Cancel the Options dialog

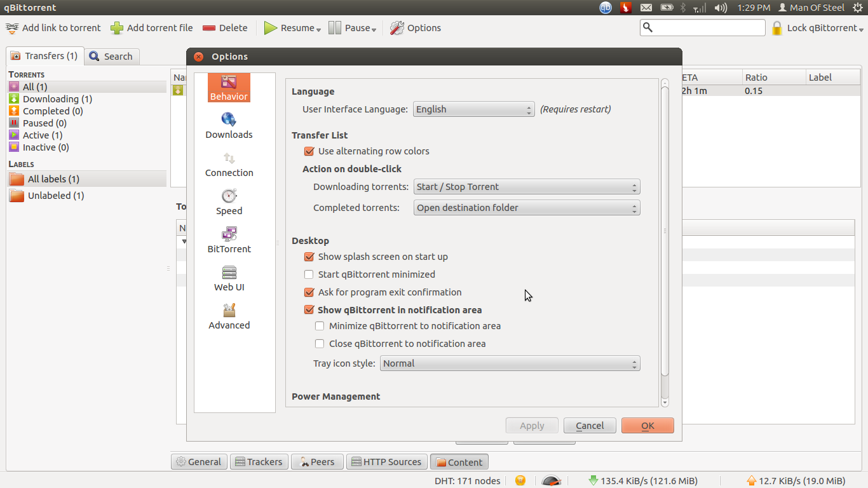pyautogui.click(x=590, y=425)
